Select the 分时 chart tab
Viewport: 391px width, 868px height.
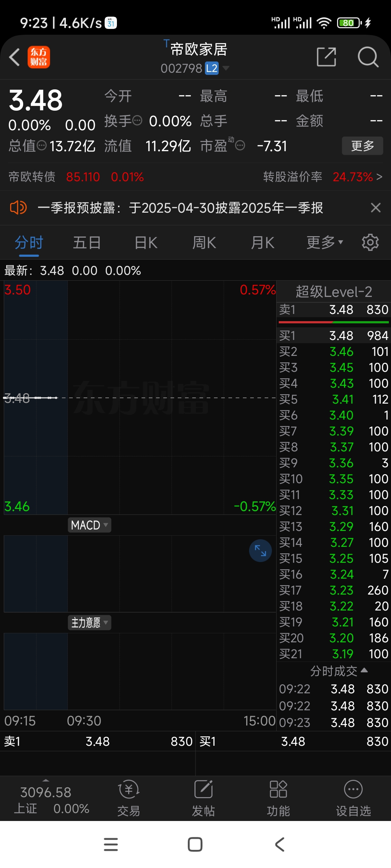[x=29, y=243]
